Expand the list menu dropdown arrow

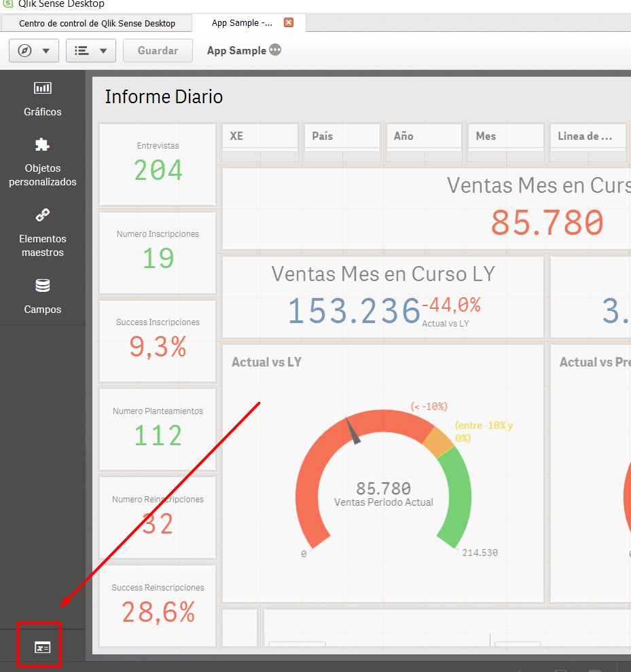tap(103, 51)
